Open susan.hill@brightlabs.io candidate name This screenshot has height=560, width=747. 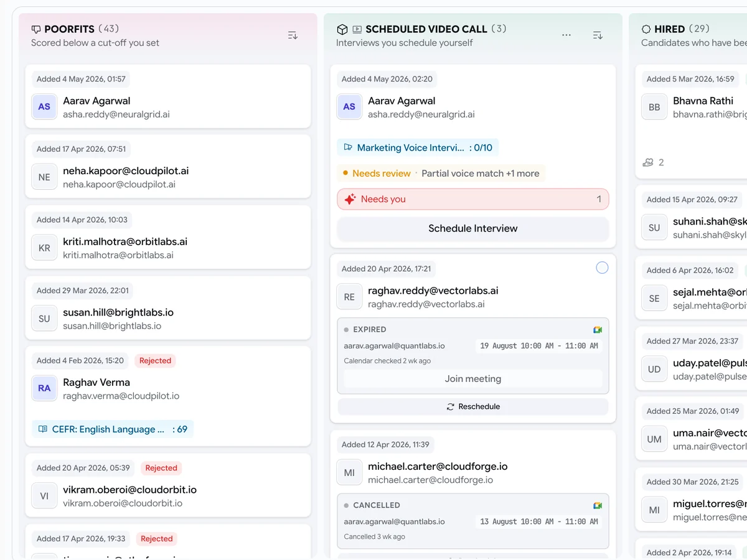(118, 312)
